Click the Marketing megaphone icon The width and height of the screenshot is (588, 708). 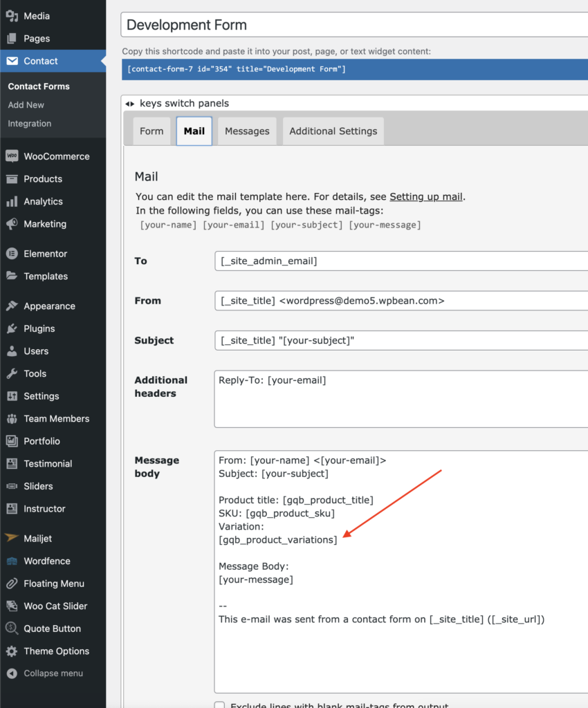[x=12, y=224]
